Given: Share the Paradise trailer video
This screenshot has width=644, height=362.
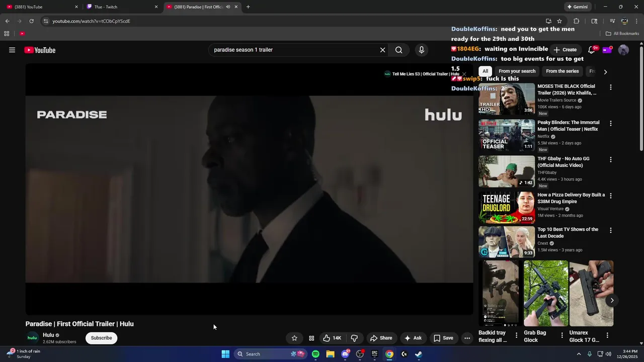Looking at the screenshot, I should tap(381, 338).
